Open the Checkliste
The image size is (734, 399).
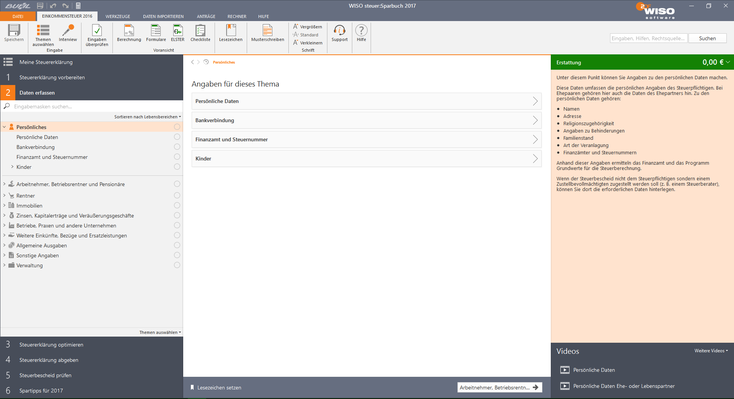(200, 33)
